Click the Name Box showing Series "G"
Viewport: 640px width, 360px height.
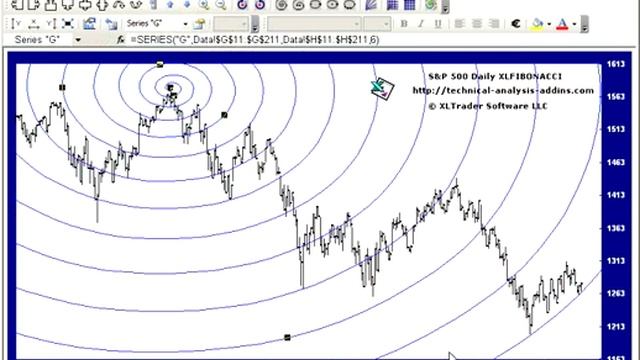[x=38, y=40]
